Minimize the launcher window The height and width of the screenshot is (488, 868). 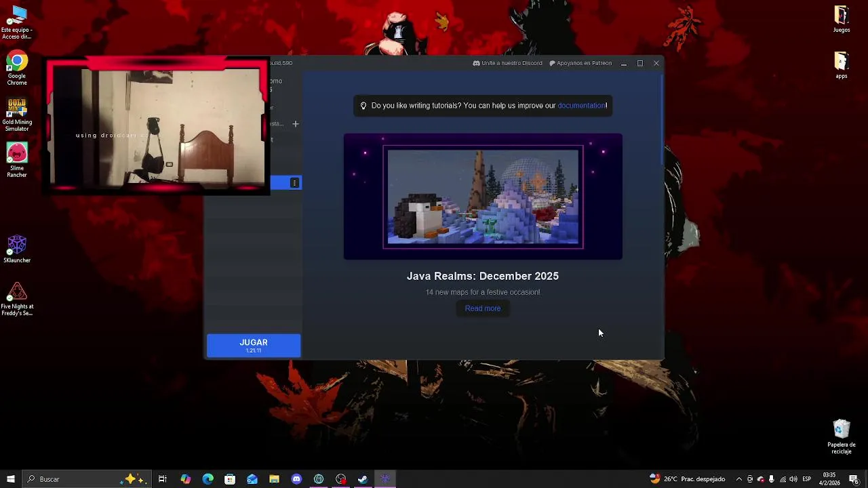(x=624, y=63)
